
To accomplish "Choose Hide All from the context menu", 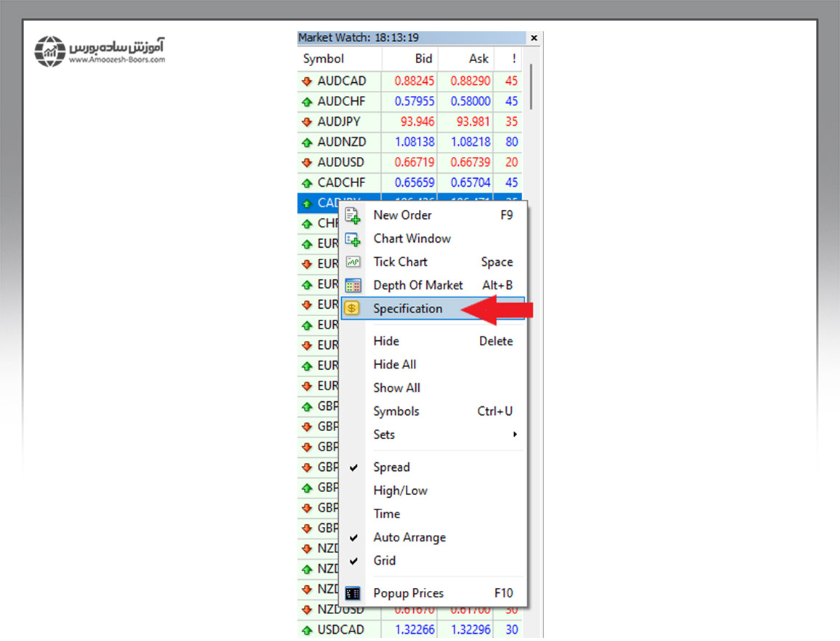I will 395,365.
